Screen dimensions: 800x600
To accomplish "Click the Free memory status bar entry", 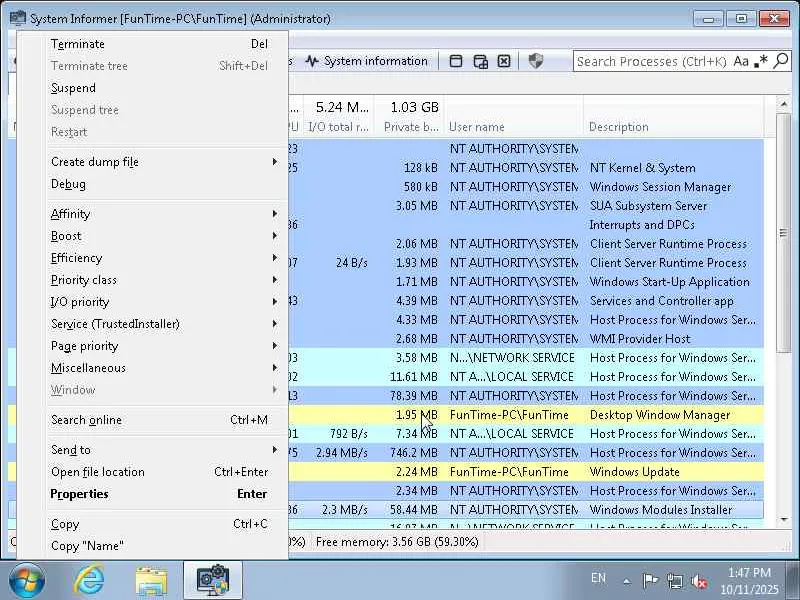I will (x=397, y=542).
